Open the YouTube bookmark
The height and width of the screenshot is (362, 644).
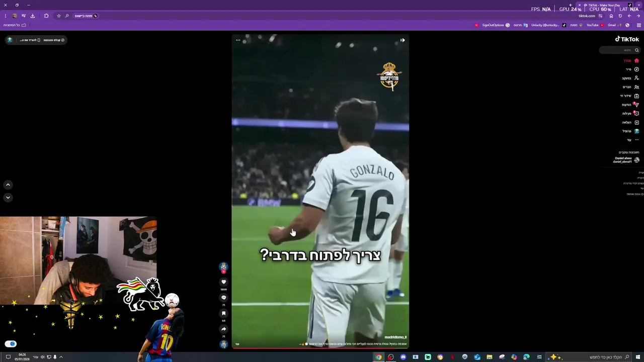(595, 25)
